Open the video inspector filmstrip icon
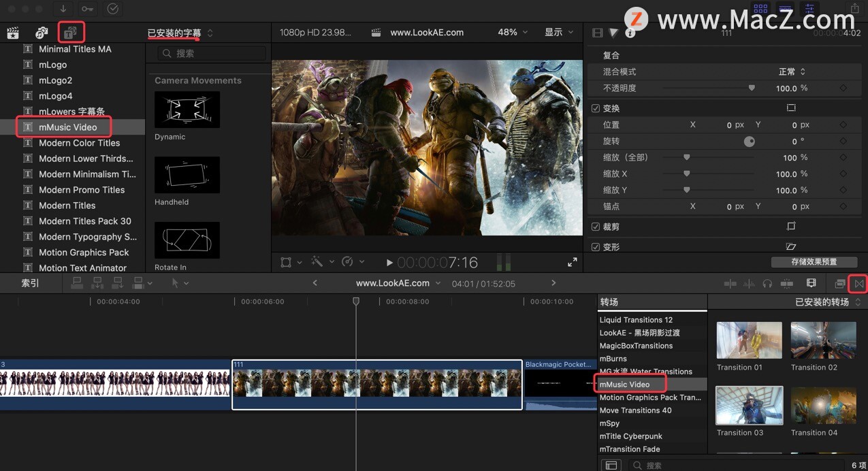This screenshot has height=471, width=868. tap(598, 33)
